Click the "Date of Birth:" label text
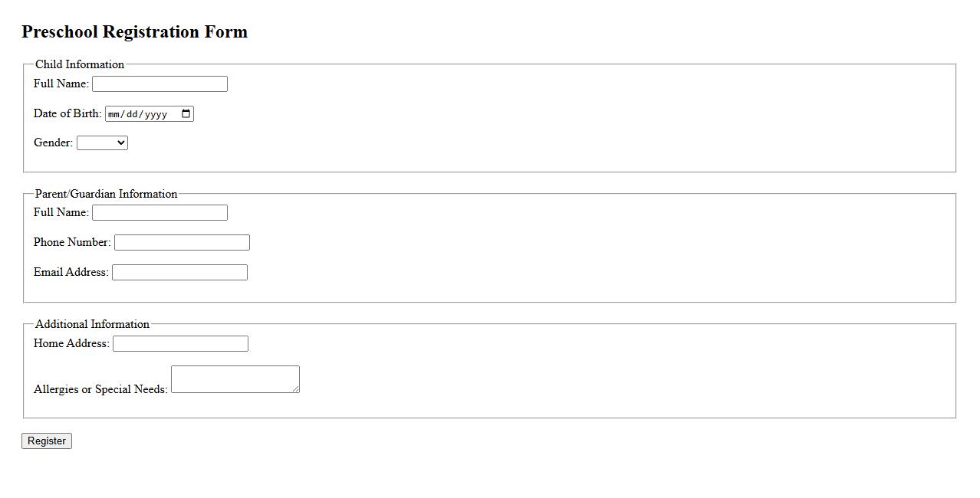The height and width of the screenshot is (498, 980). [67, 113]
